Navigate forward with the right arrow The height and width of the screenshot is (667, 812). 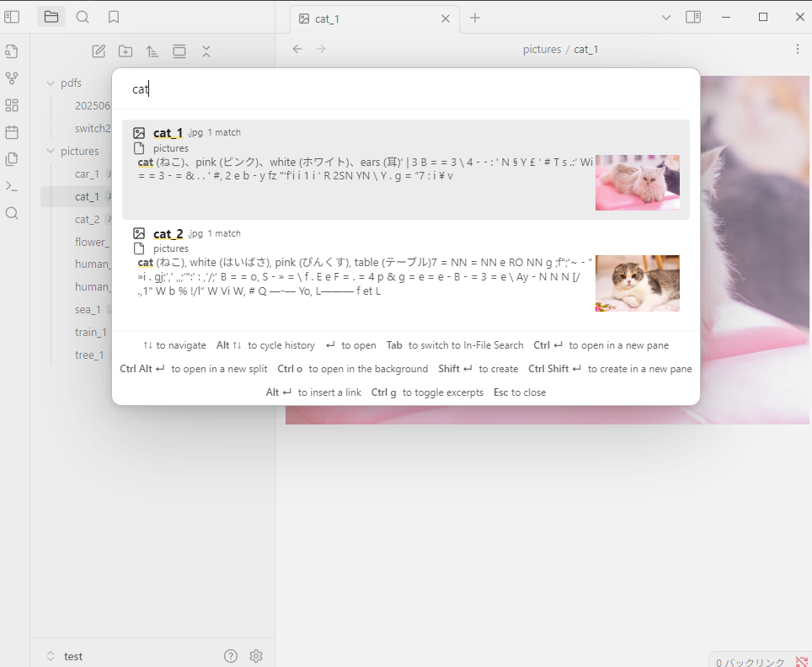(321, 49)
